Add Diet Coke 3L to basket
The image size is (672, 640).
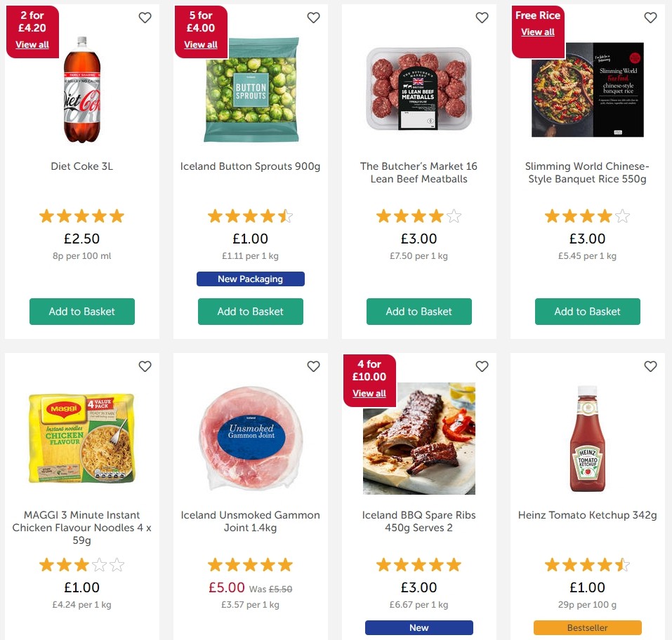pos(81,312)
